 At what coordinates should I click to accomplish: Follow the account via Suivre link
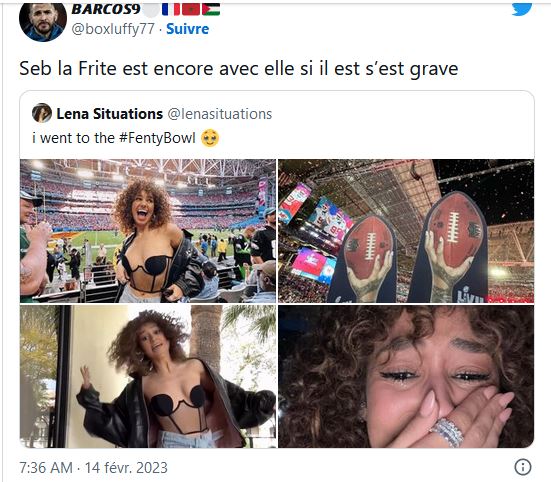[187, 29]
